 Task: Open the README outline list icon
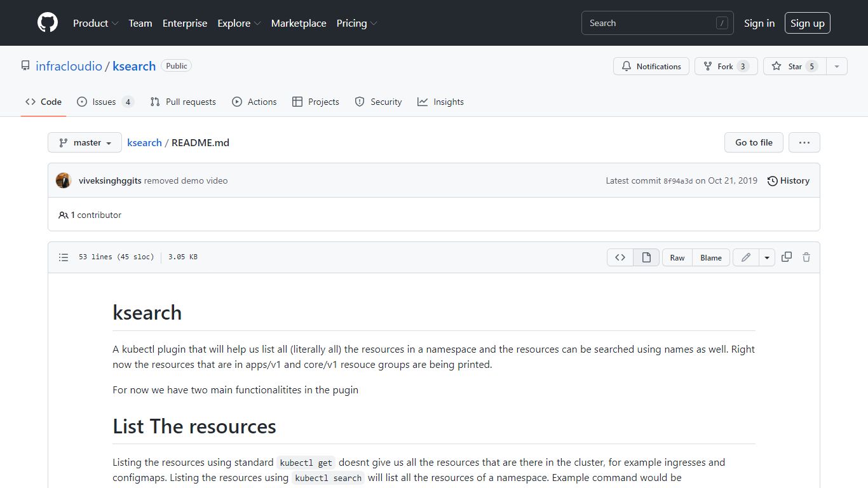click(x=64, y=257)
